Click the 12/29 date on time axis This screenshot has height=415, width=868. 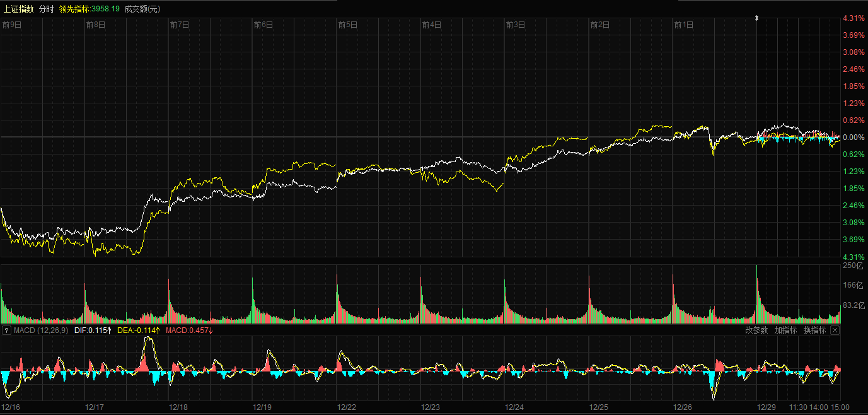(x=767, y=407)
